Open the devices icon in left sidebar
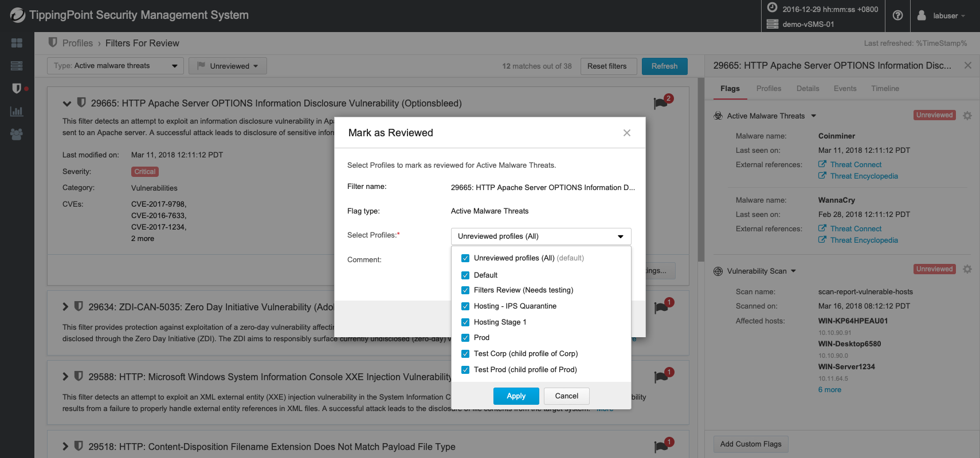 (17, 66)
